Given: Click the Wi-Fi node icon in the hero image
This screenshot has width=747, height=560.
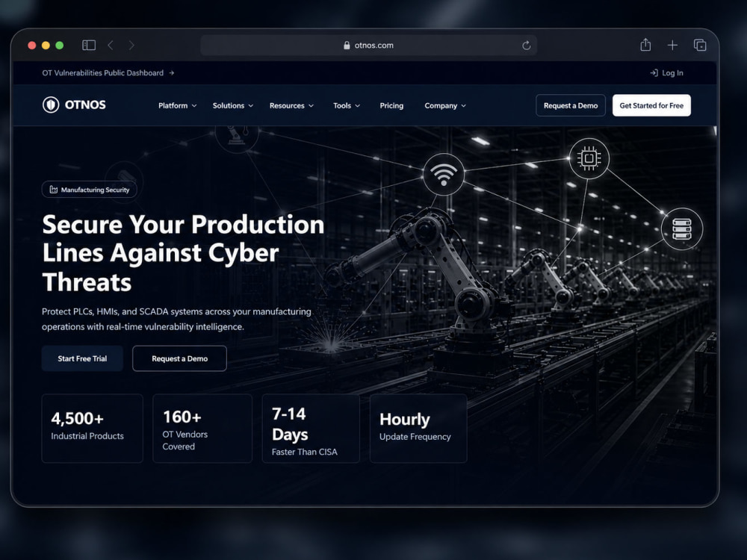Looking at the screenshot, I should [x=444, y=174].
